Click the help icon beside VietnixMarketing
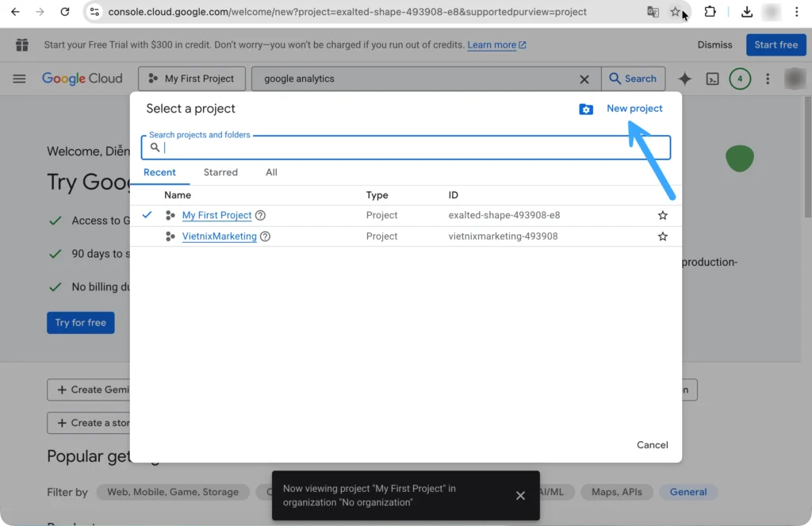The width and height of the screenshot is (812, 526). click(266, 236)
